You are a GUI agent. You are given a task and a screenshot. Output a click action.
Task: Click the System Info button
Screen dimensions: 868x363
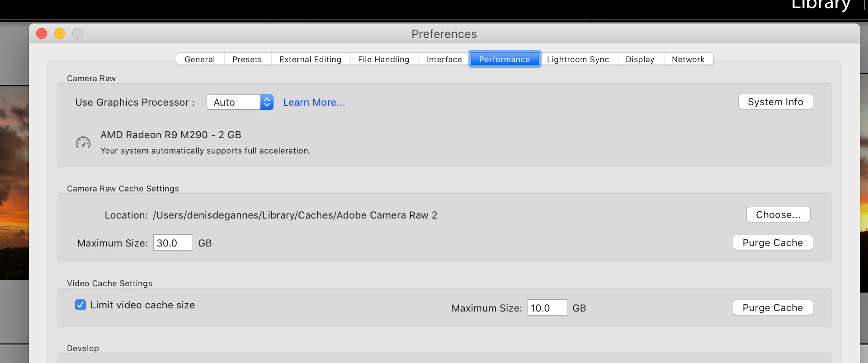(776, 102)
